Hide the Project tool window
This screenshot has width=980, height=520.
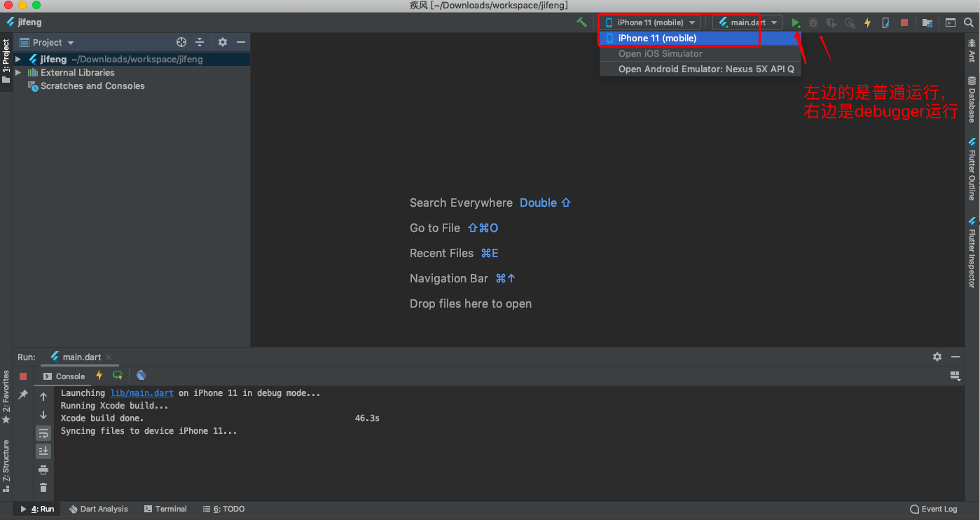pos(241,42)
